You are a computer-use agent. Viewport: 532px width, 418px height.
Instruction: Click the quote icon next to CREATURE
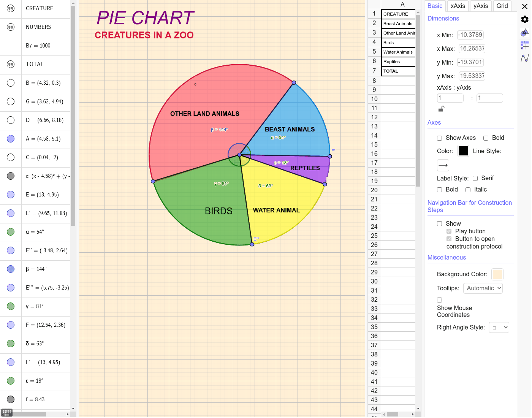click(10, 8)
